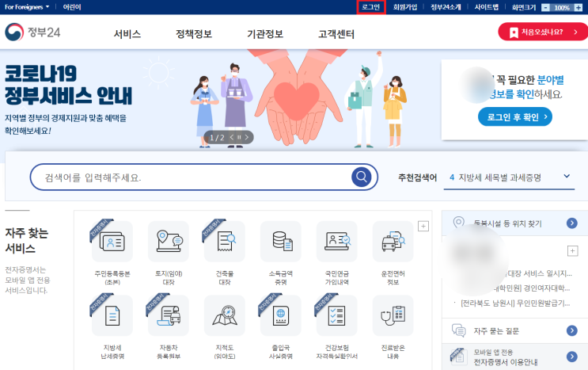The height and width of the screenshot is (370, 588).
Task: Open the 토지(임야)대장 service icon
Action: [x=169, y=242]
